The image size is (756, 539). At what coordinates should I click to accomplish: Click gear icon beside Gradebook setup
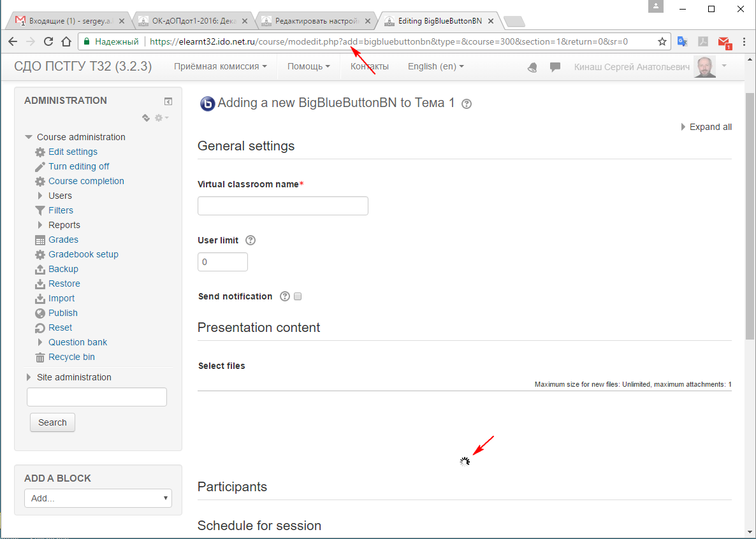point(40,255)
